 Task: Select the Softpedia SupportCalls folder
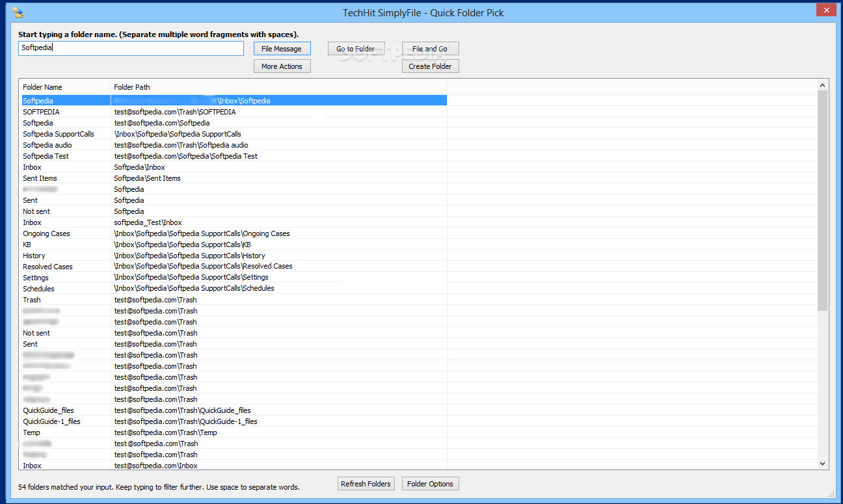pyautogui.click(x=234, y=134)
